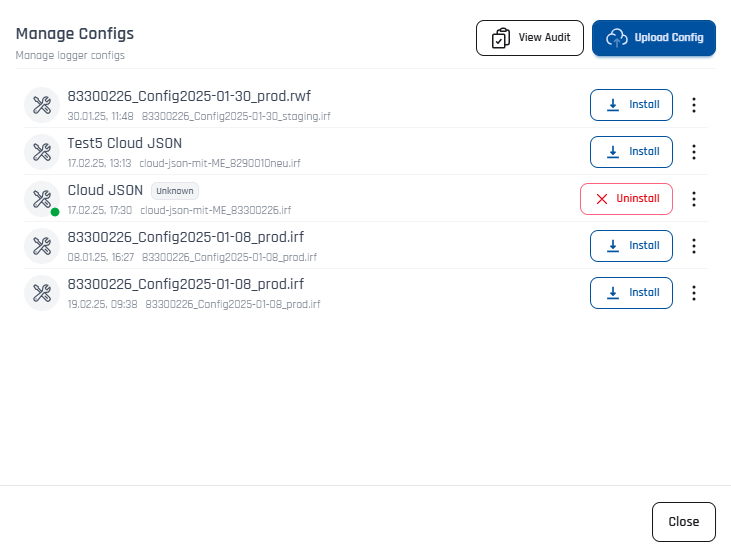Open three-dot menu for config dated 08.01.25

695,246
